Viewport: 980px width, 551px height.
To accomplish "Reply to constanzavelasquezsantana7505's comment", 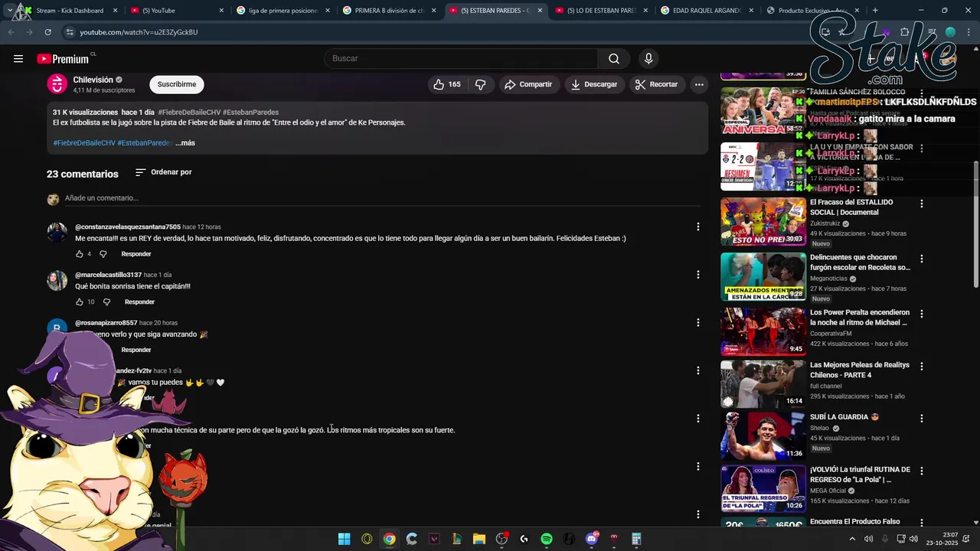I will (x=136, y=254).
